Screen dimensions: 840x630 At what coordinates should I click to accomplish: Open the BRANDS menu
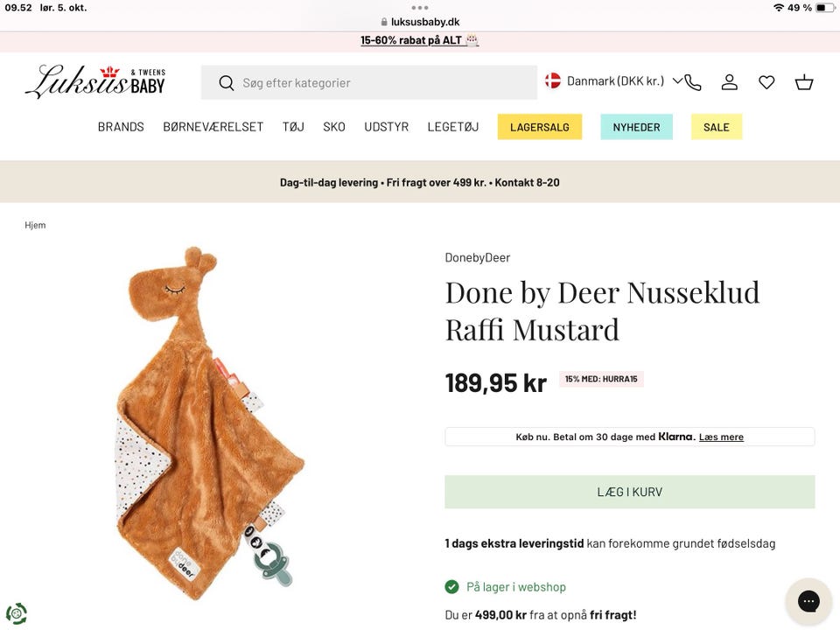click(x=121, y=127)
